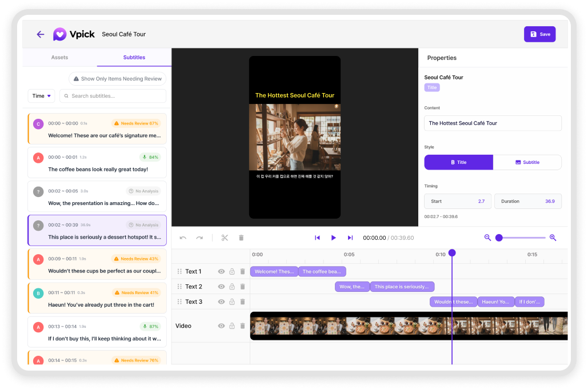Choose the Subtitle style option
Screen dimensions: 588x390
pos(527,162)
